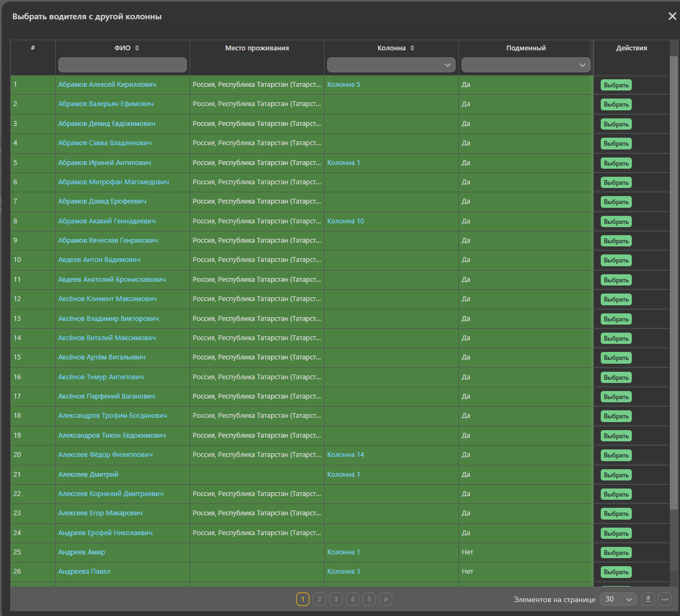Focus the ФИО filter text field
This screenshot has width=680, height=616.
123,65
